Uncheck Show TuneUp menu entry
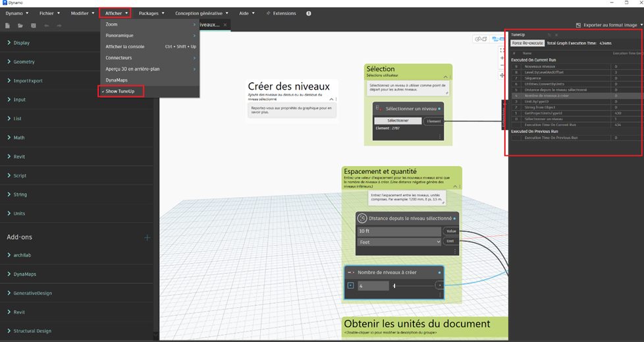This screenshot has height=342, width=644. click(120, 91)
